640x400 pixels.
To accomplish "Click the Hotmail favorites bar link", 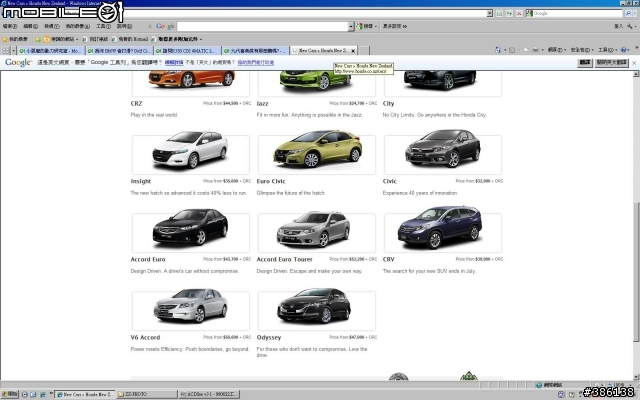I will pos(130,39).
